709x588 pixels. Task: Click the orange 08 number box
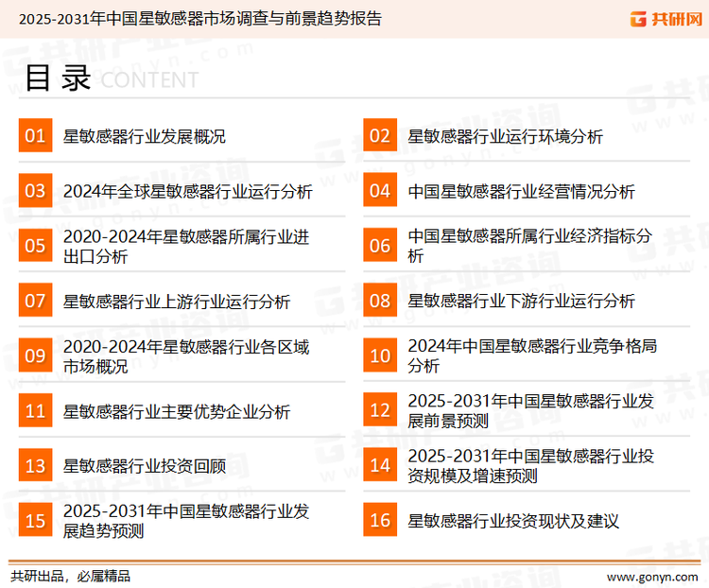click(380, 301)
